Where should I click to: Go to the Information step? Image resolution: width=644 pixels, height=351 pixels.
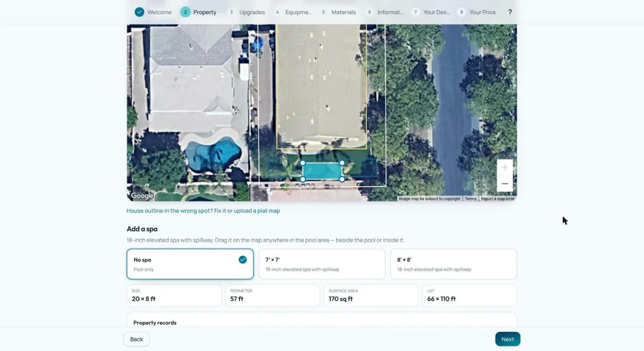pos(384,12)
